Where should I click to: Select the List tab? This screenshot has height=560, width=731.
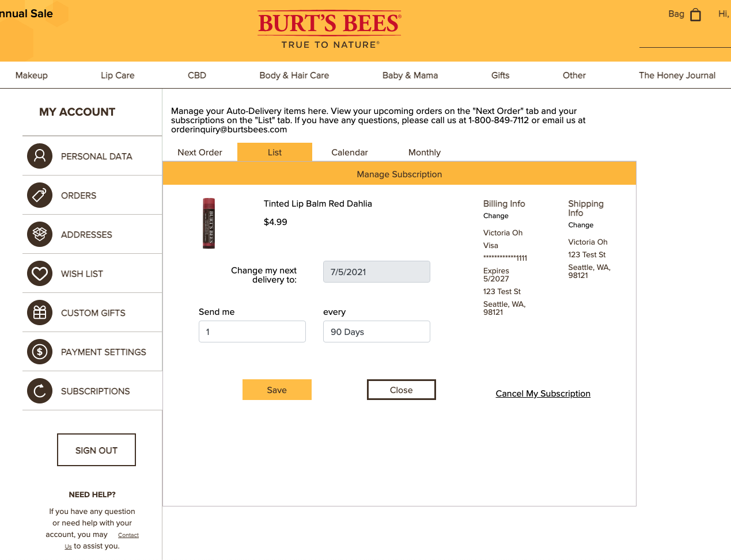point(275,153)
